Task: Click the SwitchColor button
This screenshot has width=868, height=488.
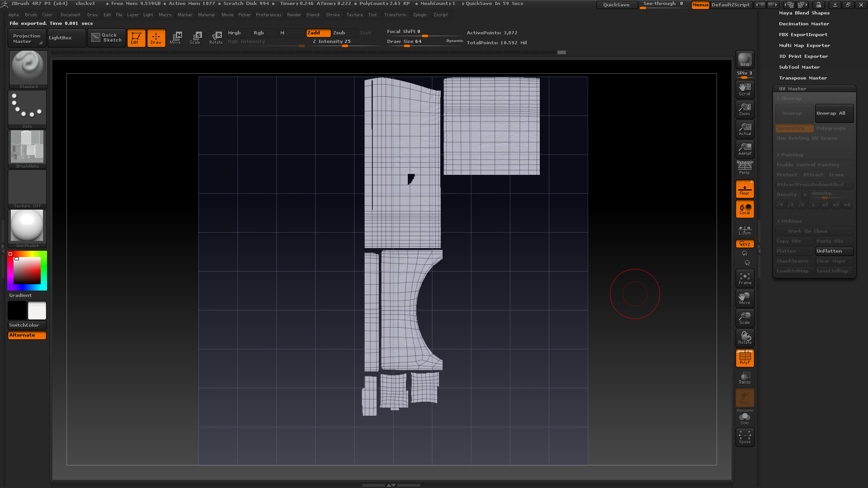Action: coord(27,325)
